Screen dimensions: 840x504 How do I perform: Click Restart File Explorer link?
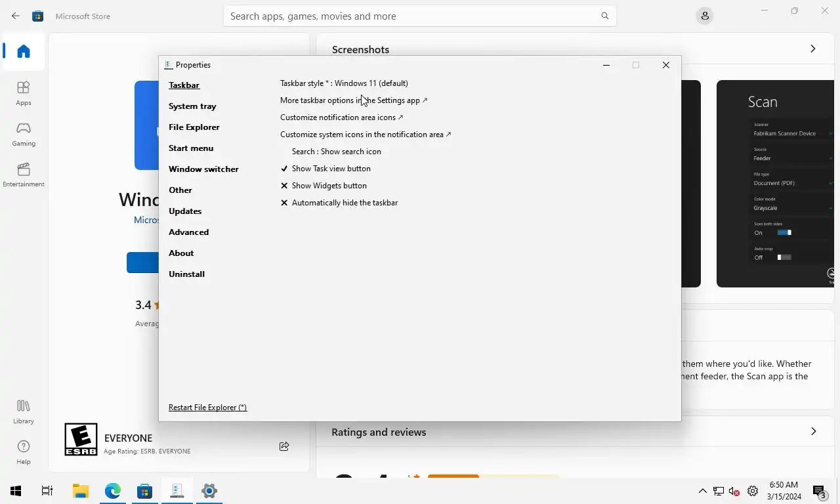(x=207, y=408)
